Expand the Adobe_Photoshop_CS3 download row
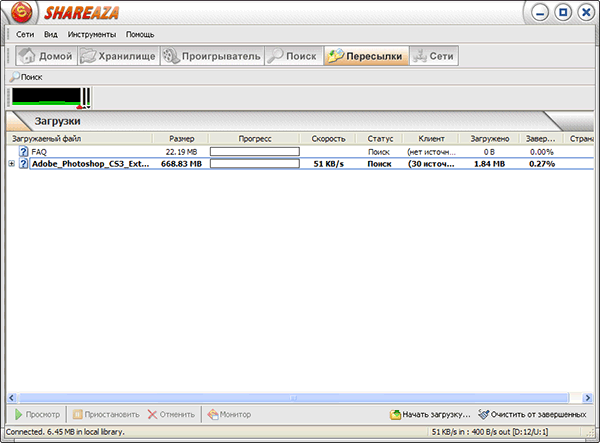This screenshot has height=443, width=600. click(x=11, y=164)
